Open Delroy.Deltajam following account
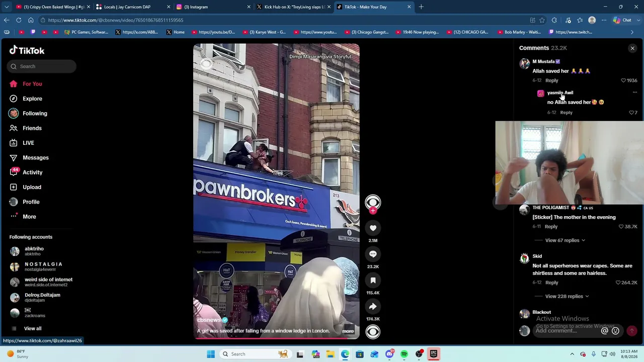The image size is (644, 362). point(42,298)
